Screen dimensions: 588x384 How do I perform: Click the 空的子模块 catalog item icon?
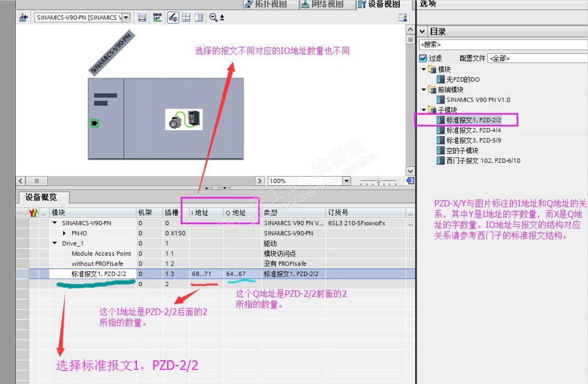point(440,150)
